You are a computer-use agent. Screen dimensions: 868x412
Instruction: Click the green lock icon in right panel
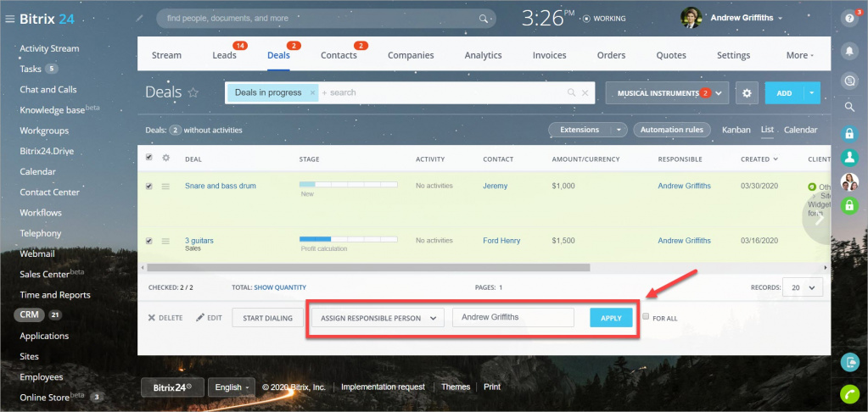pyautogui.click(x=849, y=206)
